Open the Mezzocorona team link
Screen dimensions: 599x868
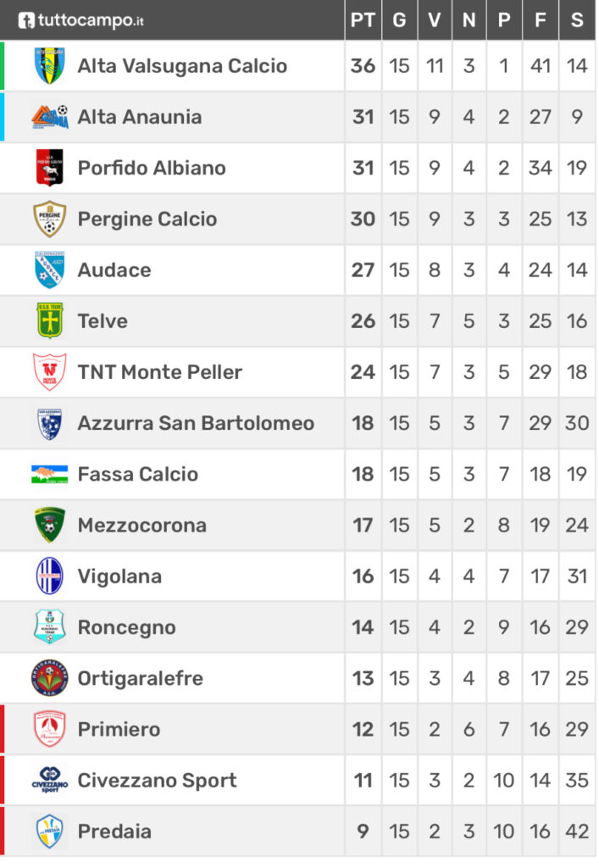click(x=142, y=526)
